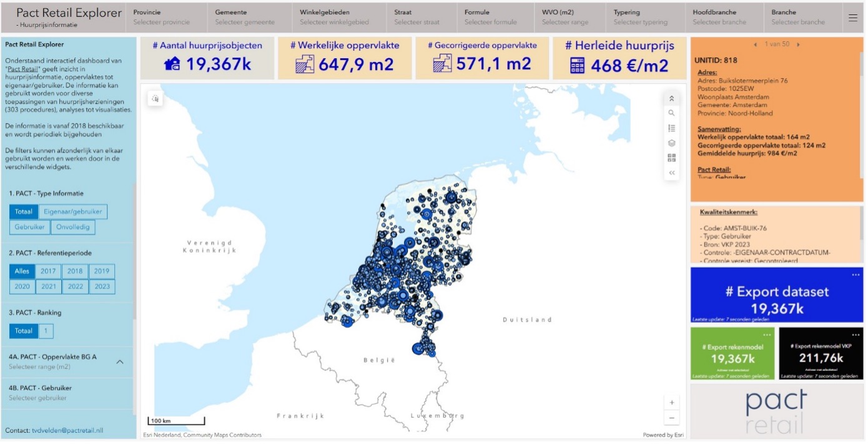Zoom in on the map
The width and height of the screenshot is (868, 444).
click(x=671, y=403)
